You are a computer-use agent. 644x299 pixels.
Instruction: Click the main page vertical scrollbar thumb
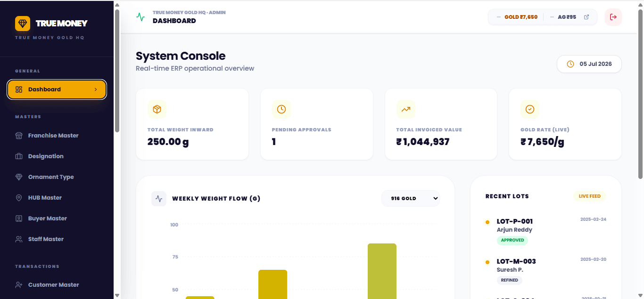coord(640,94)
